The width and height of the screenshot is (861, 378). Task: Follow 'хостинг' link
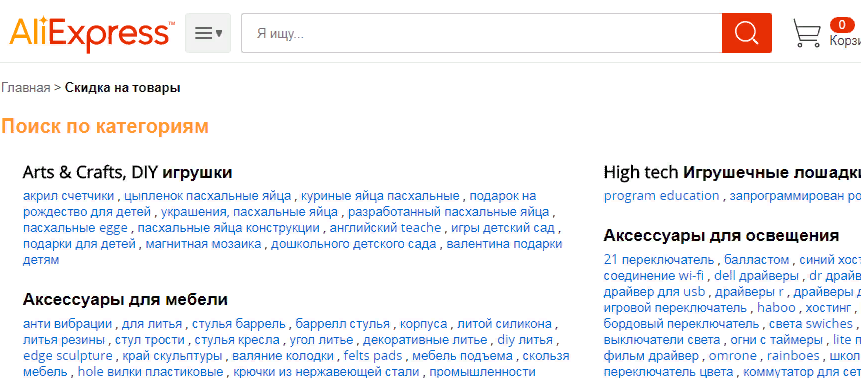point(828,307)
